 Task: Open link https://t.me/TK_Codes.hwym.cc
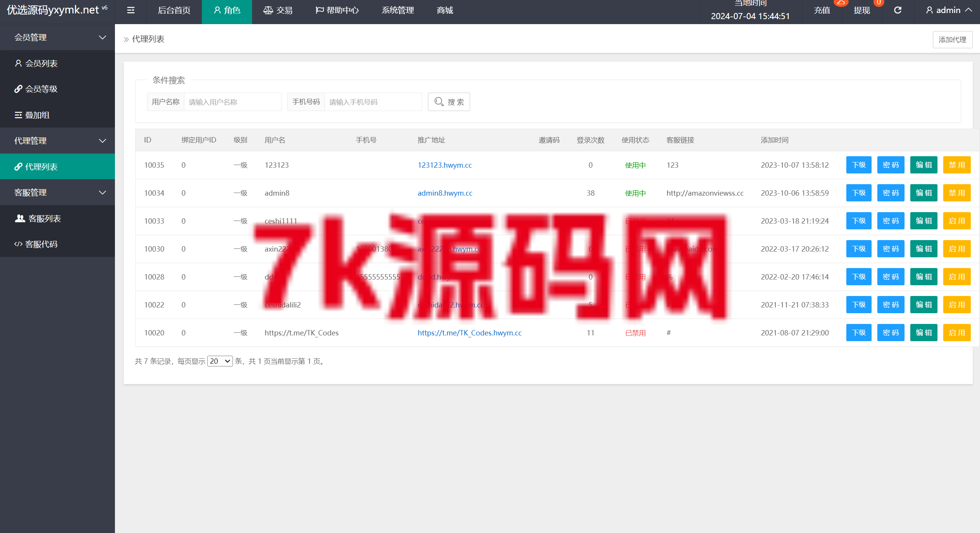pyautogui.click(x=469, y=333)
